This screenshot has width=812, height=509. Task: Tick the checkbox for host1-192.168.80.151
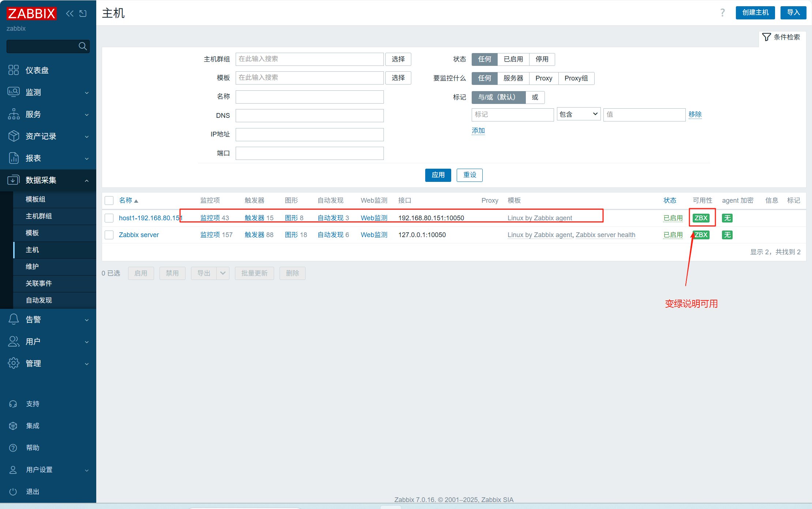(x=109, y=218)
